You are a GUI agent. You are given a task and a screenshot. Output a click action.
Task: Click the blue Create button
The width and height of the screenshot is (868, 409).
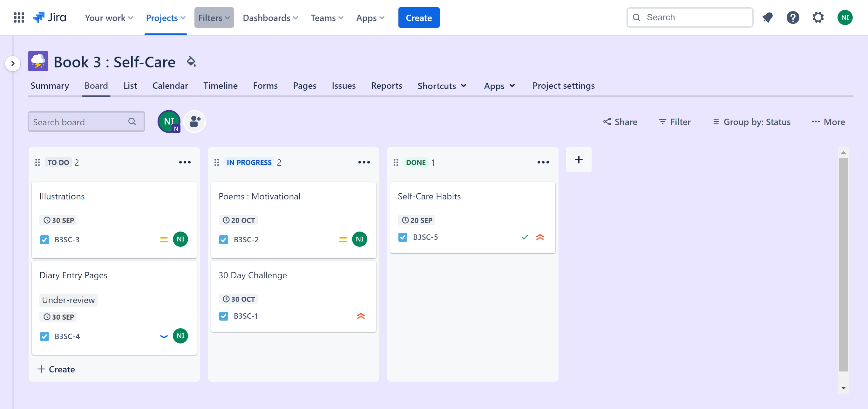pyautogui.click(x=418, y=17)
